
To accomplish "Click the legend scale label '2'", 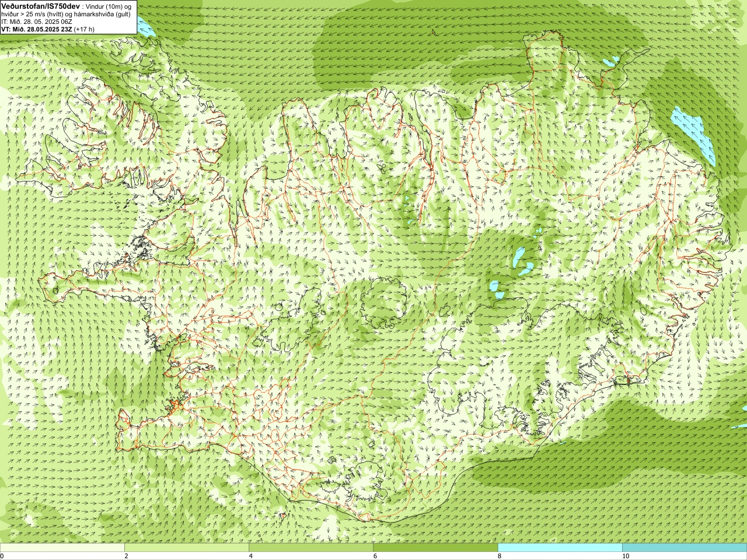I will click(126, 556).
